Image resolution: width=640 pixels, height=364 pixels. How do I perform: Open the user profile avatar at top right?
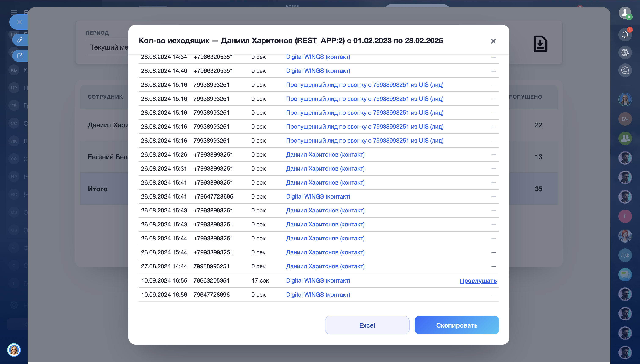625,12
